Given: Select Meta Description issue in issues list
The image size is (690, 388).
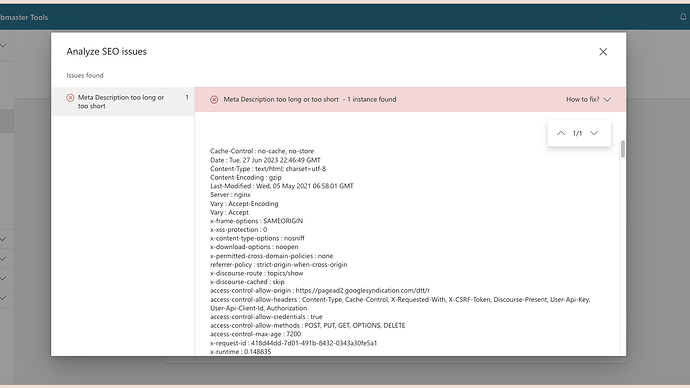Looking at the screenshot, I should (x=124, y=102).
